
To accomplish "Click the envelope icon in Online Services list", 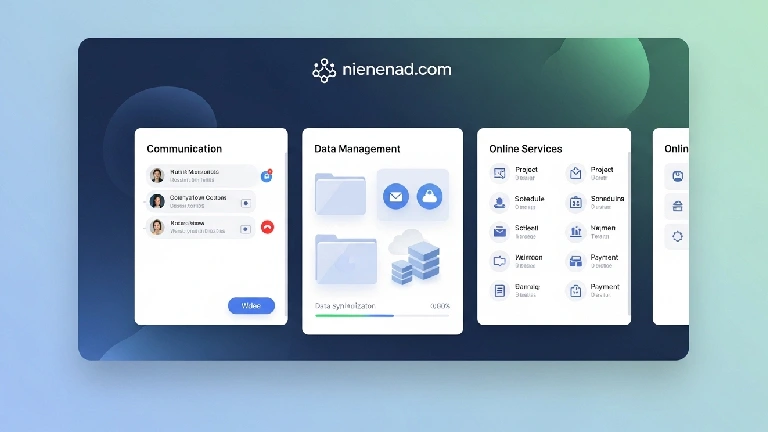I will click(499, 232).
